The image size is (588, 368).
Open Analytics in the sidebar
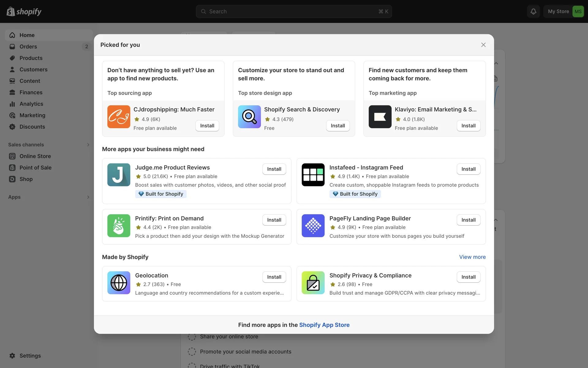(31, 104)
